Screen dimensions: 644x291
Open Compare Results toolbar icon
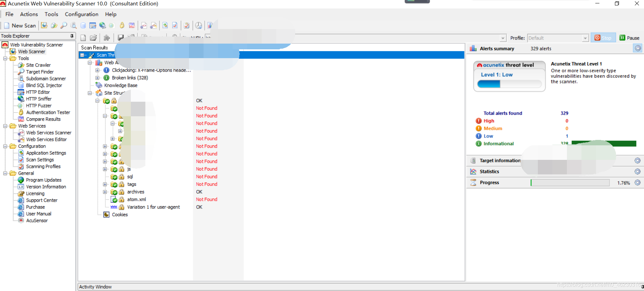point(132,25)
